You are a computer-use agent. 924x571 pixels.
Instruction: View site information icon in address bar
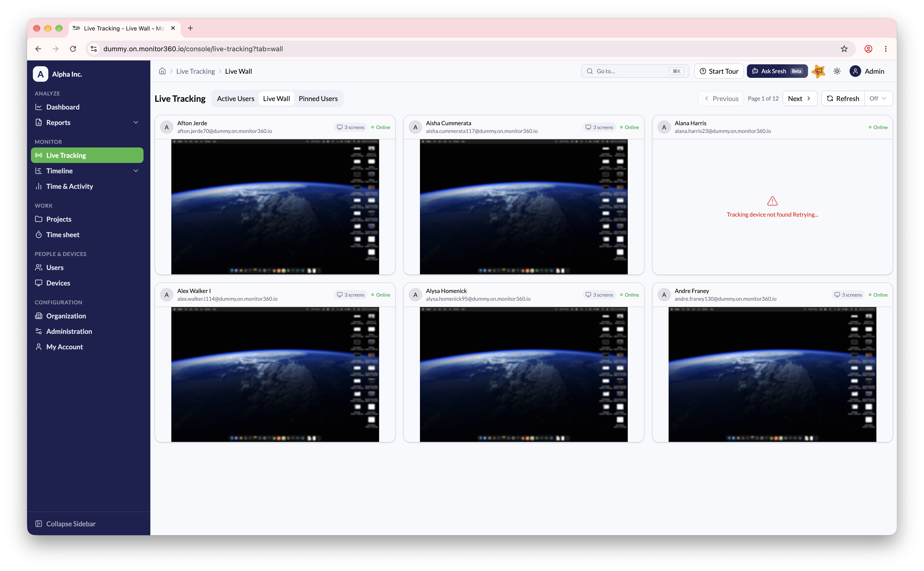pos(94,49)
